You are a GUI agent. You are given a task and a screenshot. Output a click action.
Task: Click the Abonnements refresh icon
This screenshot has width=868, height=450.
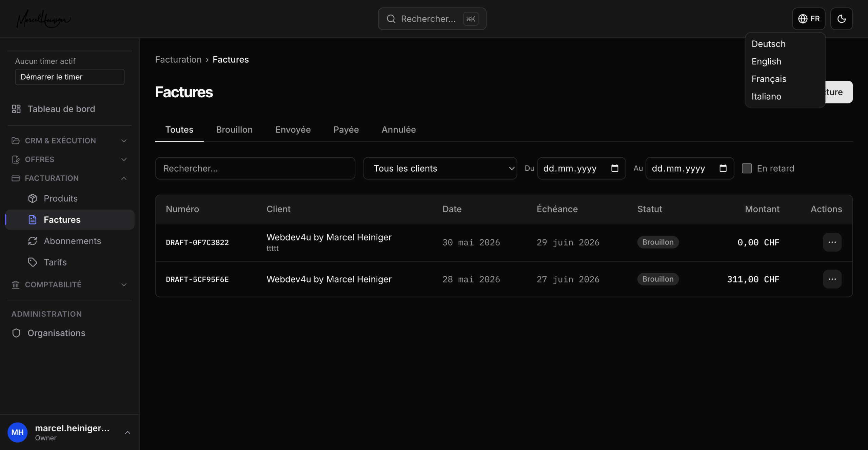point(33,241)
